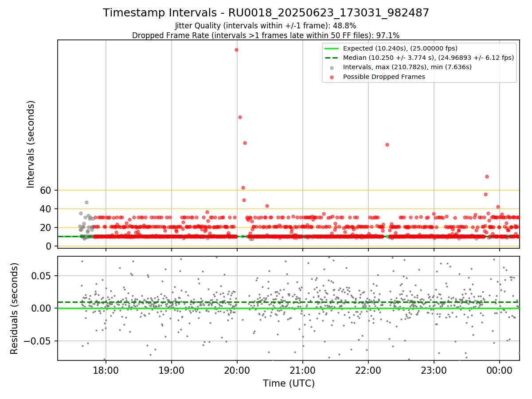Click the highest gray interval point before 18:00
The height and width of the screenshot is (399, 532).
click(86, 202)
